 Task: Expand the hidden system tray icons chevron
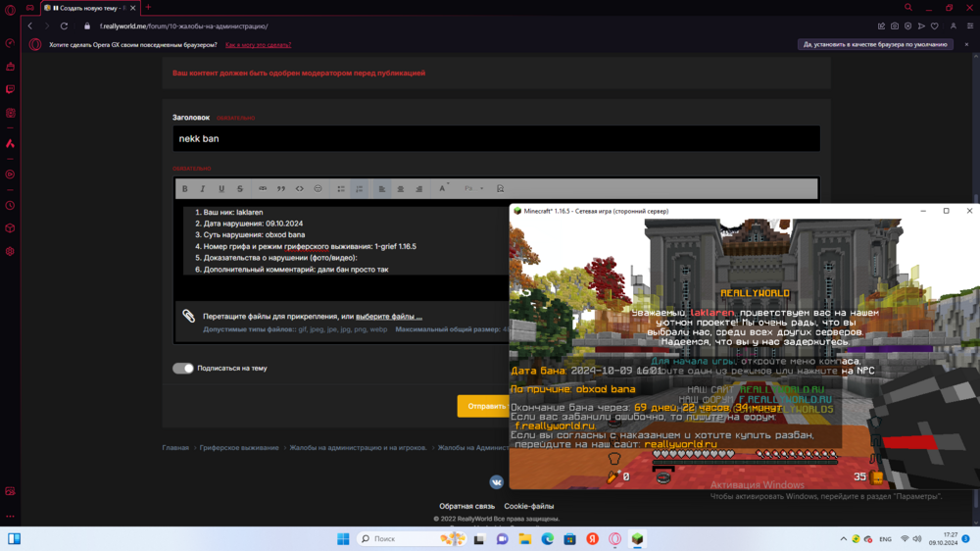(843, 539)
